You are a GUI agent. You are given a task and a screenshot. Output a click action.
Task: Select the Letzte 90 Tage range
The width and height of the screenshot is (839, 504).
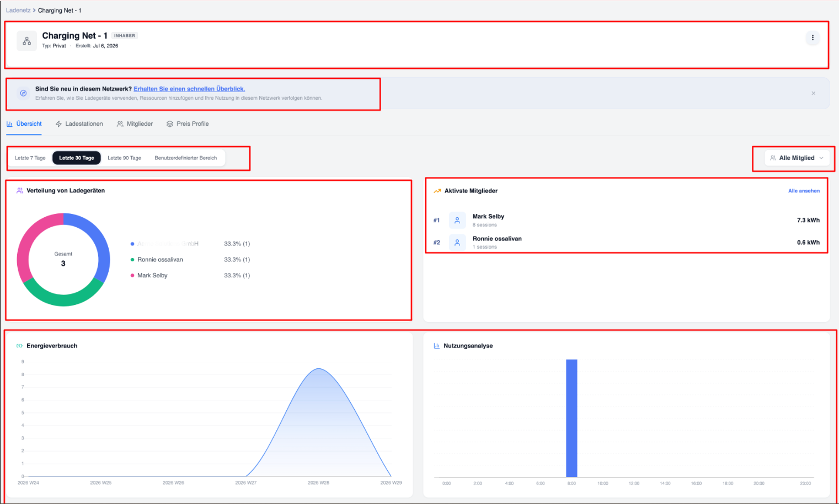124,158
